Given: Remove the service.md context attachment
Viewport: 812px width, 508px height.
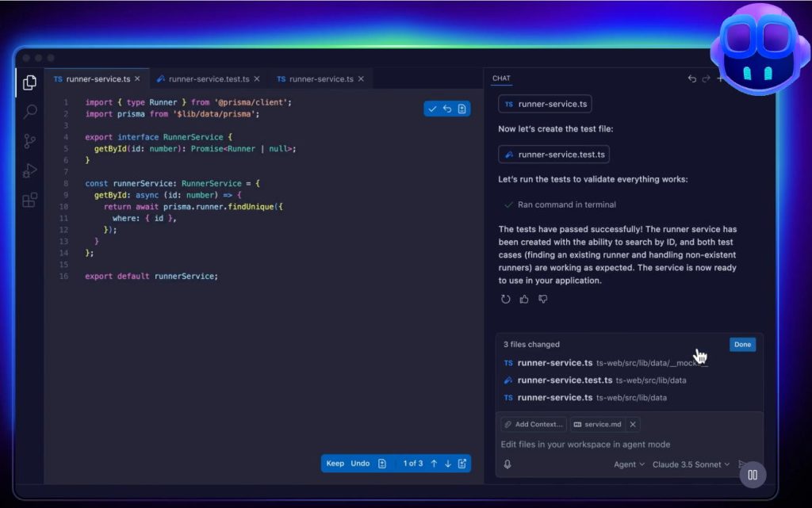Looking at the screenshot, I should [x=633, y=424].
